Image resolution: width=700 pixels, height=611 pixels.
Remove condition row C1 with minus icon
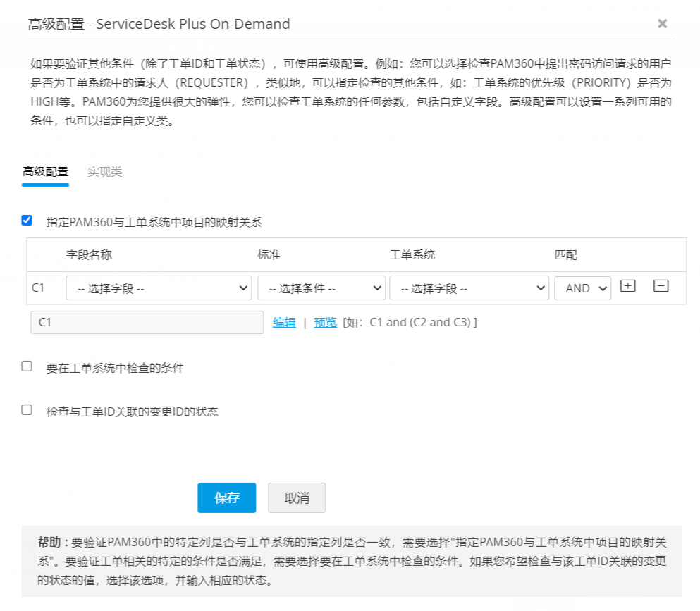tap(661, 286)
